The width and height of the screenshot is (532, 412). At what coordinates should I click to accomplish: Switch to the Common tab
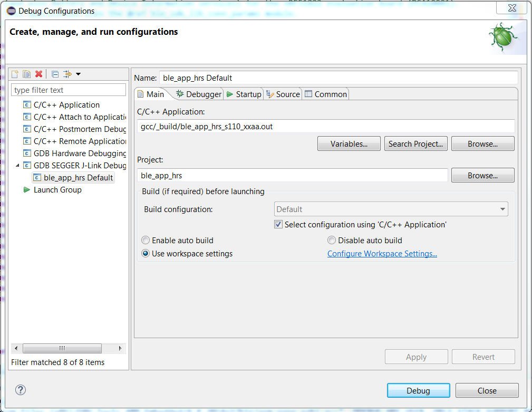[326, 94]
